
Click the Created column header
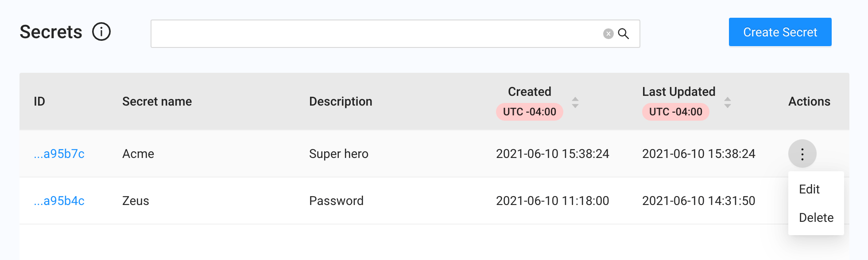pyautogui.click(x=530, y=92)
